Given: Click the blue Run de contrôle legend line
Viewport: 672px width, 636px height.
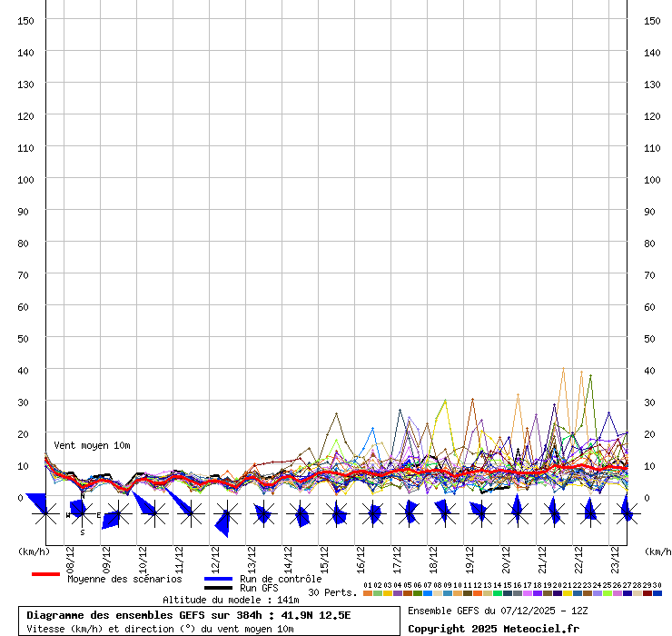Looking at the screenshot, I should point(218,579).
